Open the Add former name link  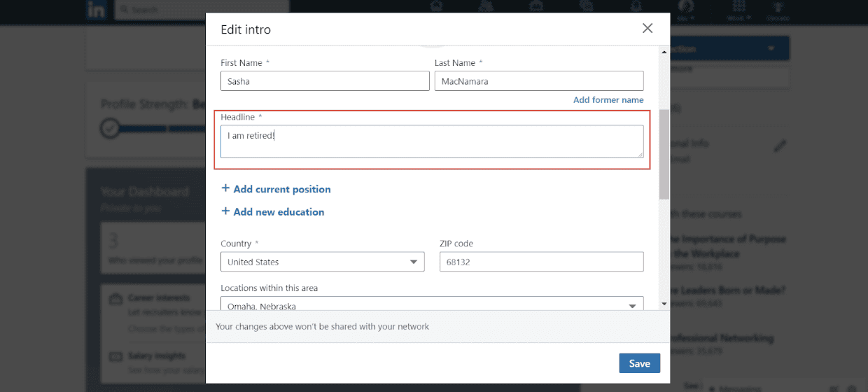(x=608, y=100)
